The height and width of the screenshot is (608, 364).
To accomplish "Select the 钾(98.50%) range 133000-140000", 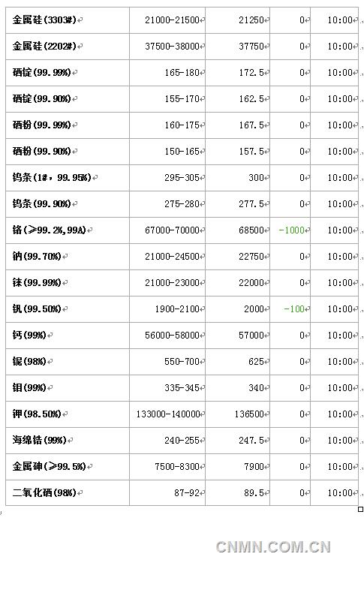I will (168, 414).
